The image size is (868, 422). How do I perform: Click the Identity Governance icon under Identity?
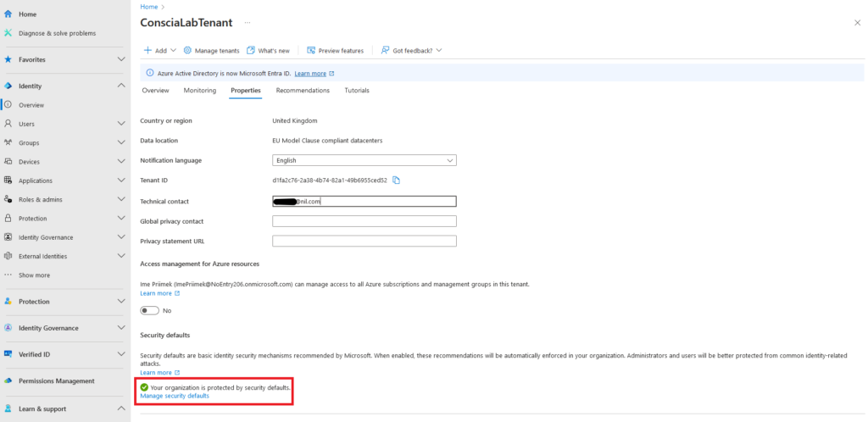coord(8,237)
